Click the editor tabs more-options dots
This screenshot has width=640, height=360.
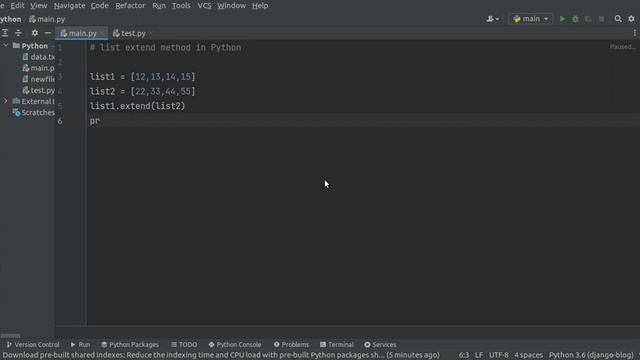click(635, 33)
